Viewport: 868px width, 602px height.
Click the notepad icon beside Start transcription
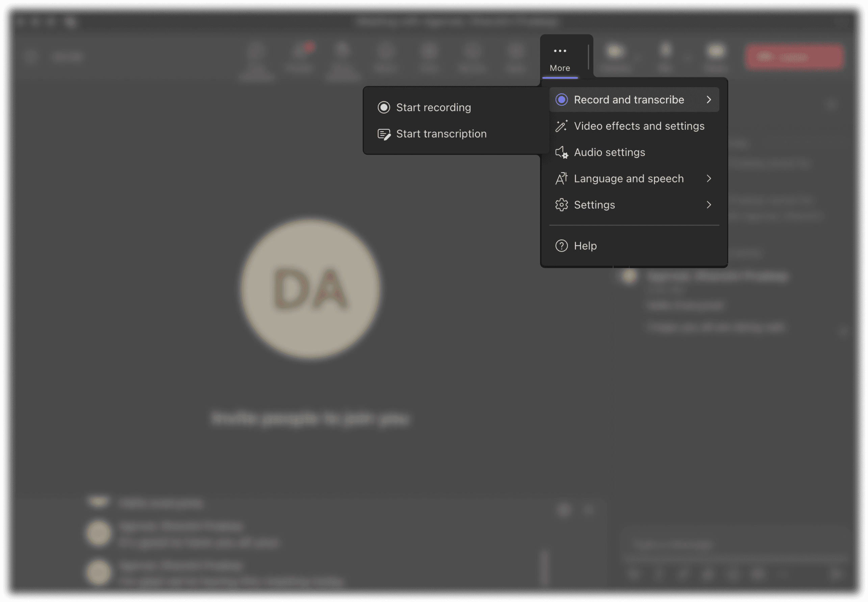click(x=384, y=134)
